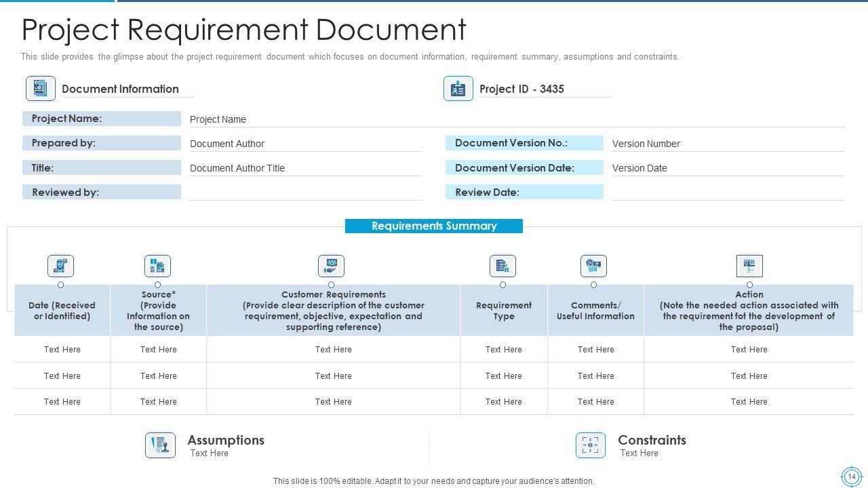Image resolution: width=868 pixels, height=488 pixels.
Task: Select the icon above Source column
Action: tap(157, 266)
